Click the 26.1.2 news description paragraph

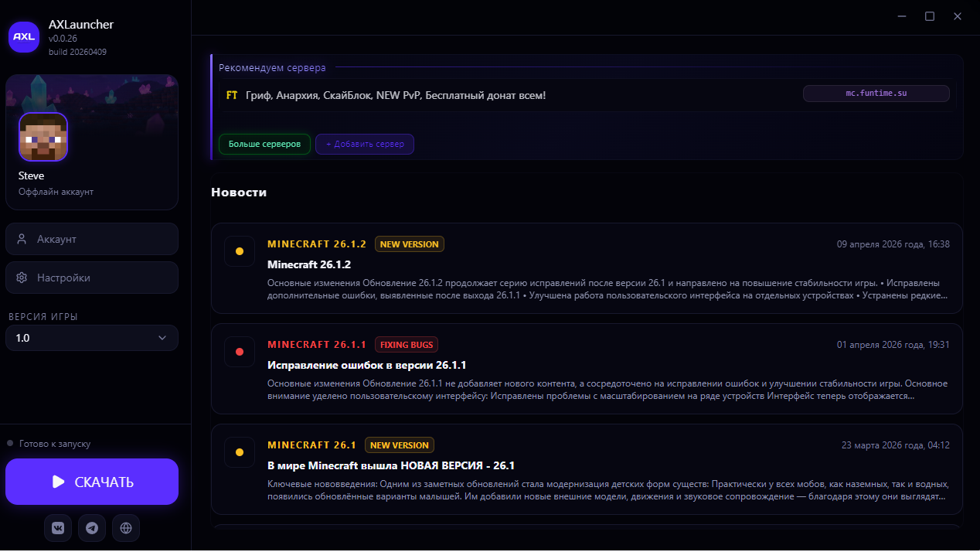coord(608,289)
